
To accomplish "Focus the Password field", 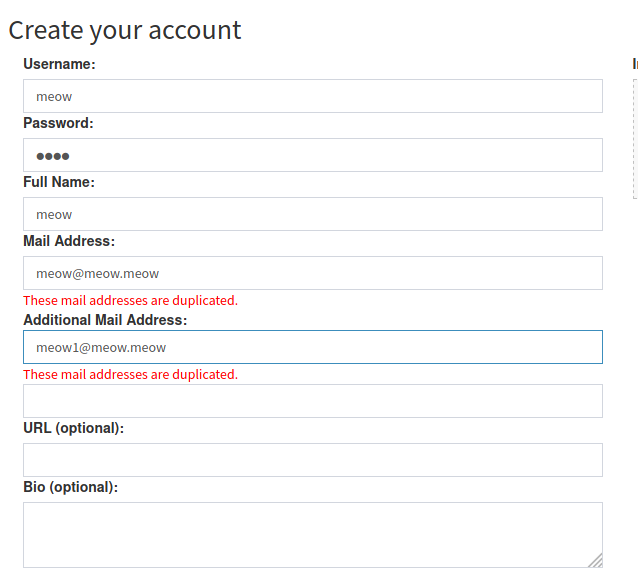I will point(312,155).
